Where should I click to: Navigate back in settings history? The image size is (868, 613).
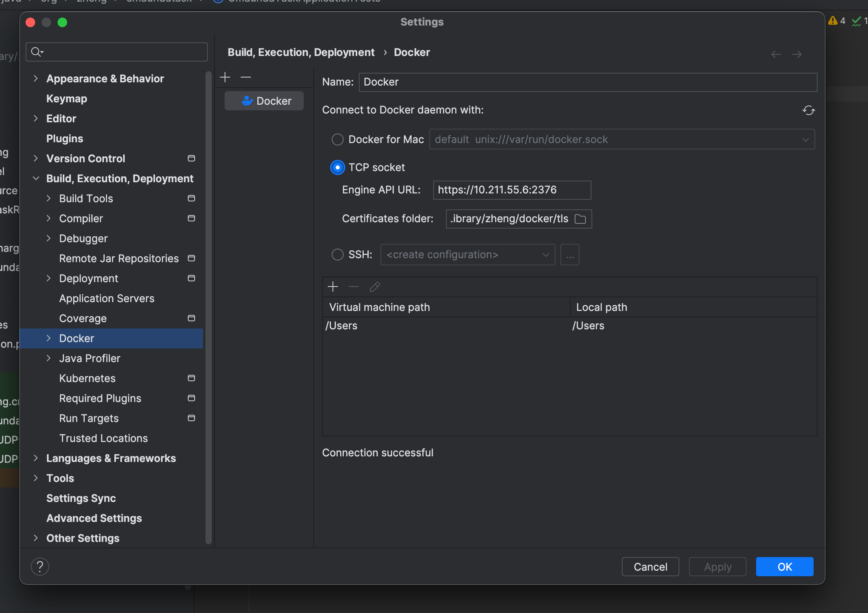point(776,54)
